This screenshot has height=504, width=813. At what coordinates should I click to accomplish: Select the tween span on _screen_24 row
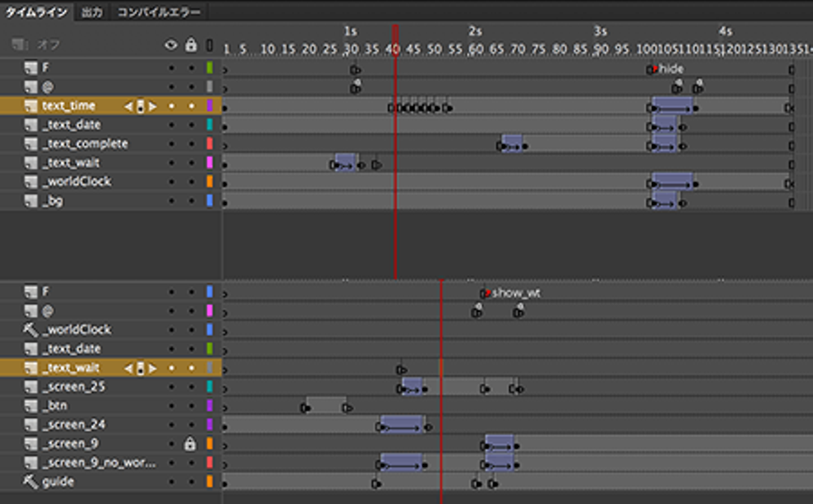pos(401,424)
